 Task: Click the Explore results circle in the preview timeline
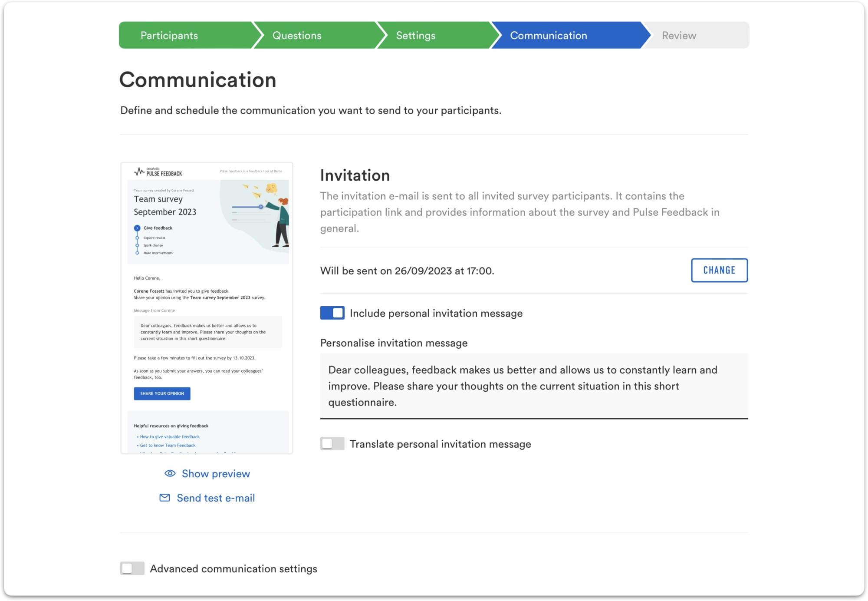click(x=138, y=238)
